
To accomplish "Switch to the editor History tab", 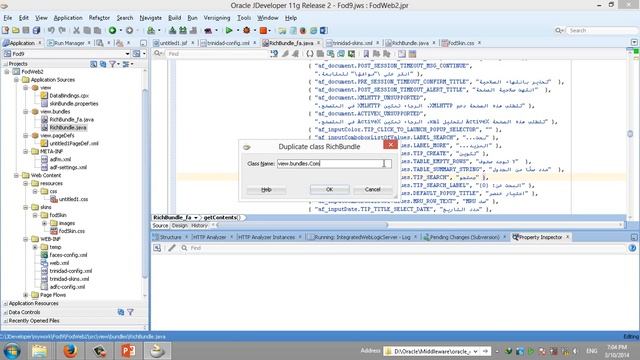I will 199,225.
